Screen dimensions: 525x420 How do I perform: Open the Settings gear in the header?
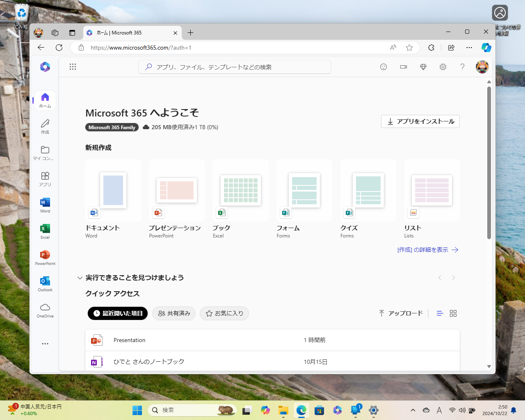pos(443,66)
